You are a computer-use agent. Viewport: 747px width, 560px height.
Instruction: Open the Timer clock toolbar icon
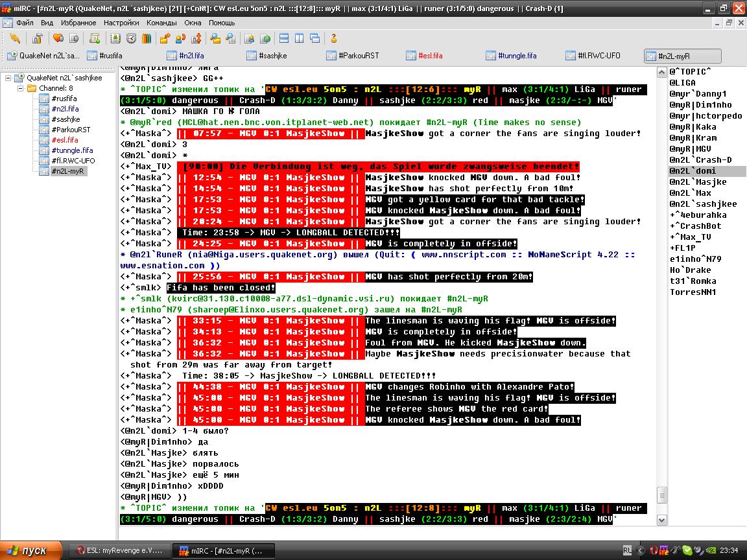(132, 38)
